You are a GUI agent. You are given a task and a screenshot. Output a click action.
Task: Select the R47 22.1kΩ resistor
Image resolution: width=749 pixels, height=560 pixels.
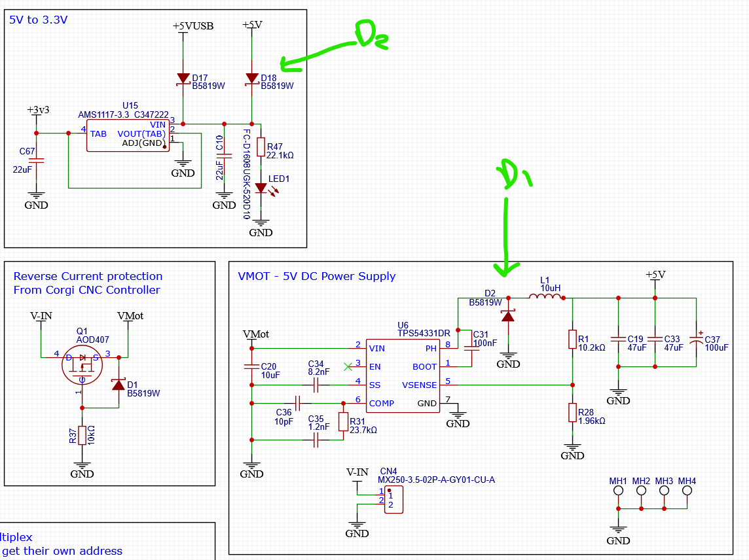[x=261, y=147]
